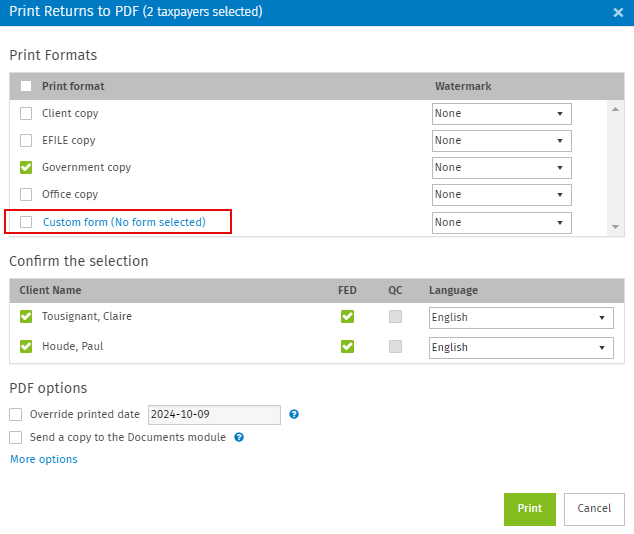Open help icon beside Override printed date
The image size is (634, 534).
click(294, 414)
